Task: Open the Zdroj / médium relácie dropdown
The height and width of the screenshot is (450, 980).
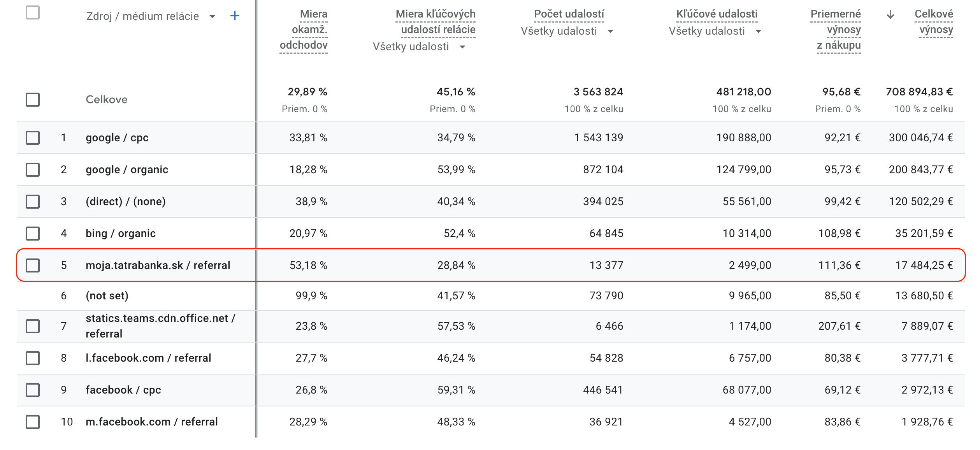Action: [212, 16]
